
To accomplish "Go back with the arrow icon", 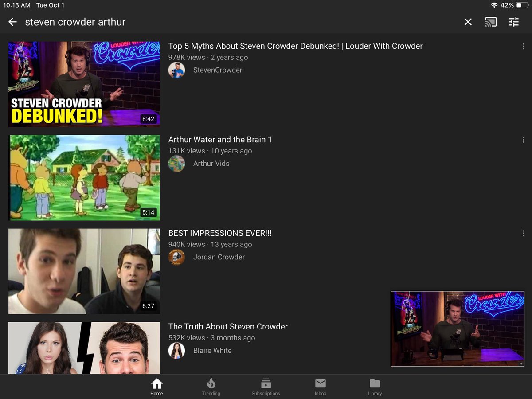I will tap(12, 22).
